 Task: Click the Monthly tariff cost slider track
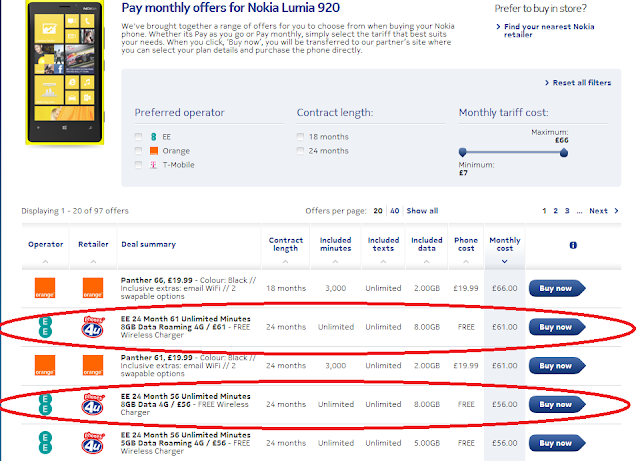coord(513,152)
